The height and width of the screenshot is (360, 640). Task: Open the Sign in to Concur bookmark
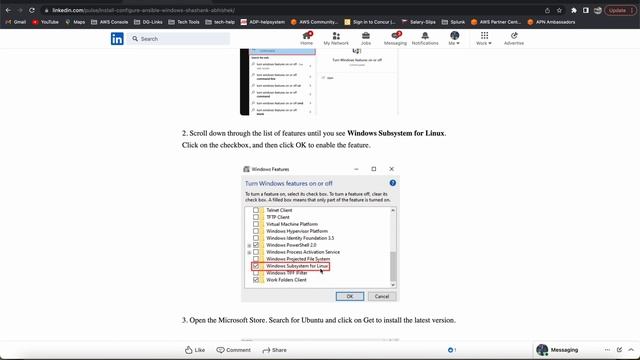point(370,22)
